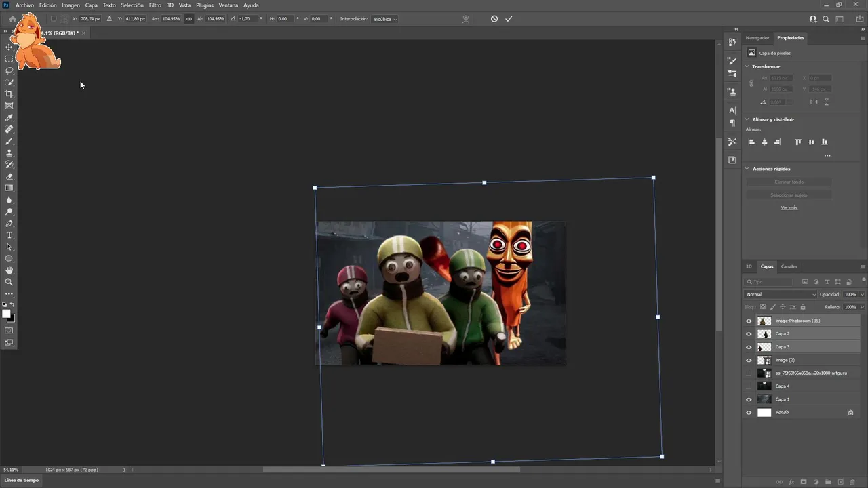
Task: Open the Properties panel options menu
Action: coord(863,38)
